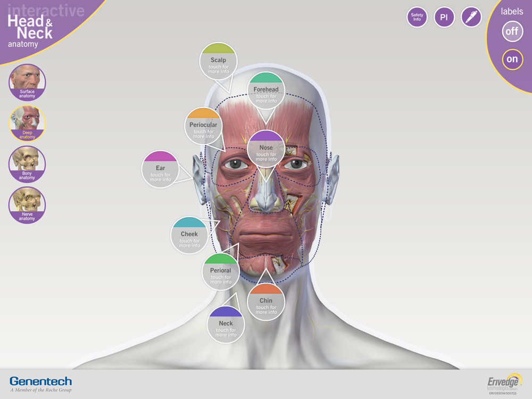Click the Erivedge logo
Image resolution: width=532 pixels, height=399 pixels.
(x=504, y=384)
